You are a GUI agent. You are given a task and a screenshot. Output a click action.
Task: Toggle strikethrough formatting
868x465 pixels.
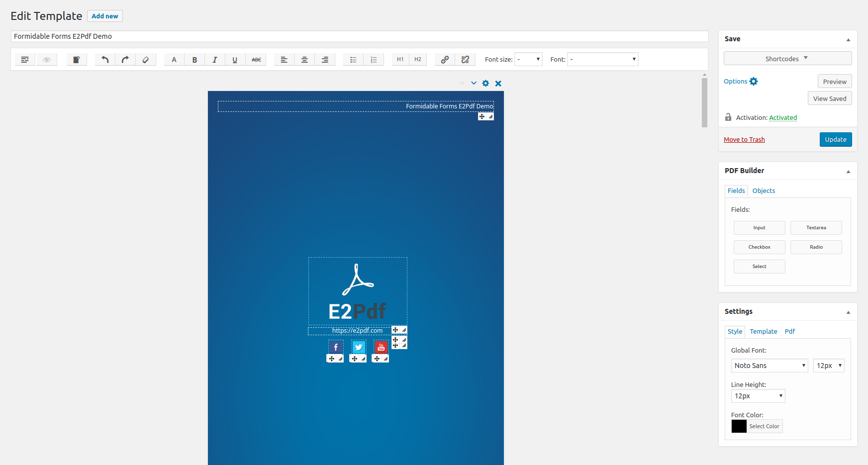(256, 60)
